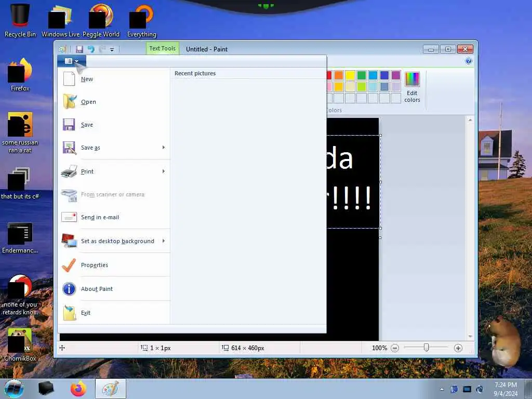The width and height of the screenshot is (532, 399).
Task: Click the Recycle Bin desktop icon
Action: tap(20, 20)
